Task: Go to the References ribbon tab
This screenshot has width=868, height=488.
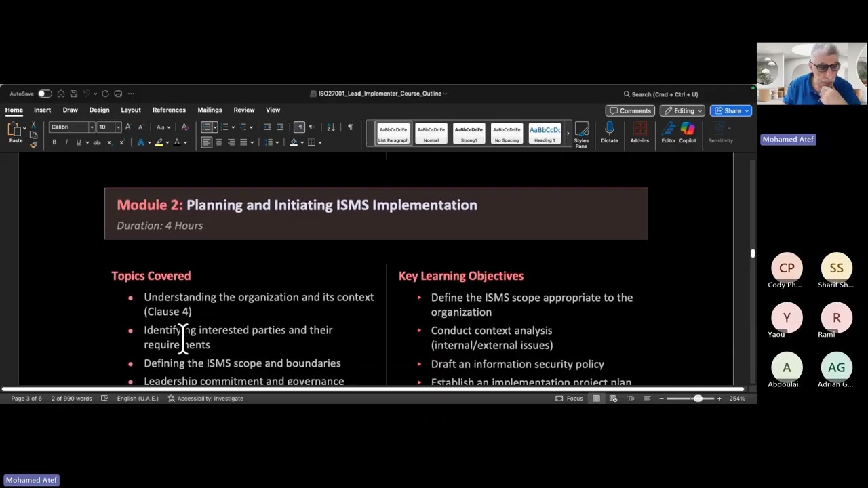Action: (169, 110)
